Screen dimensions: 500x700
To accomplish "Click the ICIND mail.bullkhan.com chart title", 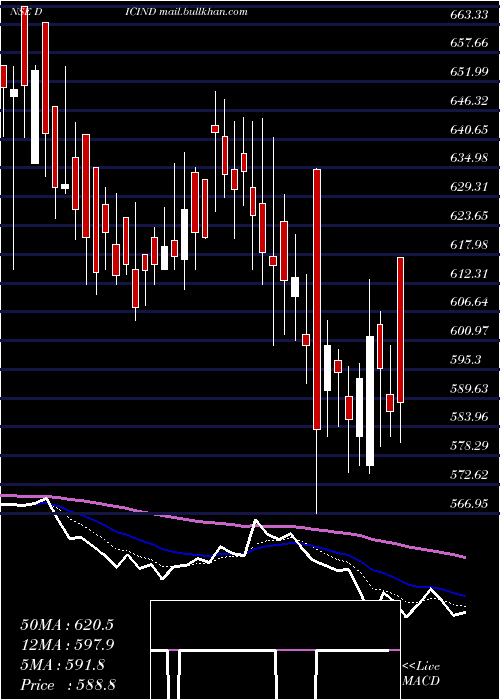I will pyautogui.click(x=187, y=12).
